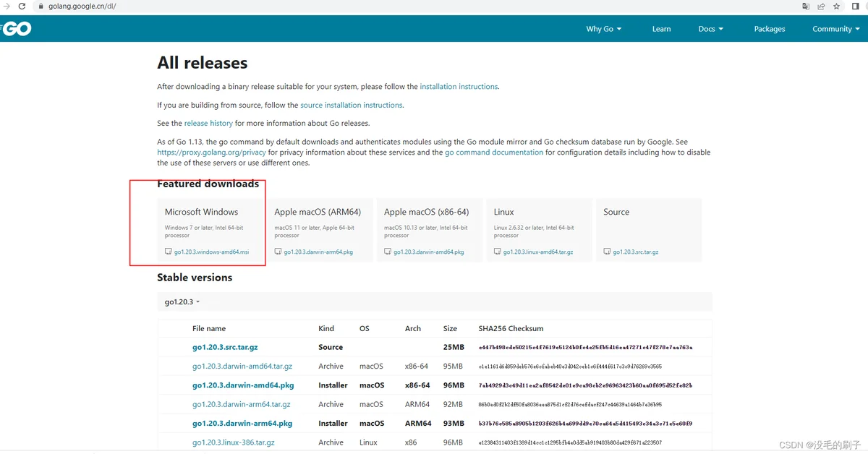Download go1.20.3.src.tar.gz from featured Source card

(636, 252)
